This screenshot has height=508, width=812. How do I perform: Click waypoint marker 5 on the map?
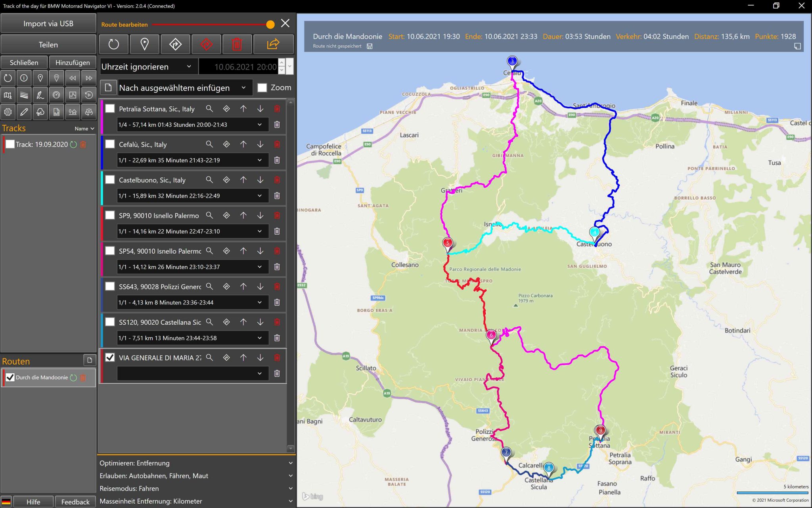point(447,243)
